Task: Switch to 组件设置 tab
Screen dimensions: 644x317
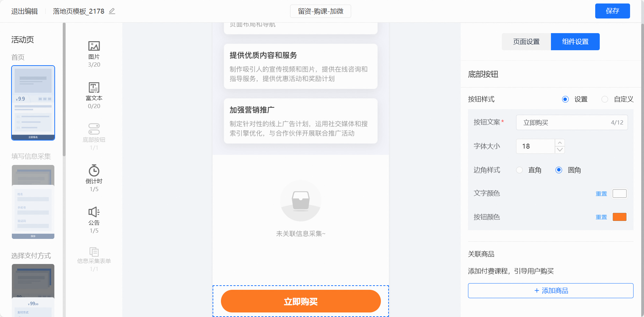Action: click(x=575, y=42)
